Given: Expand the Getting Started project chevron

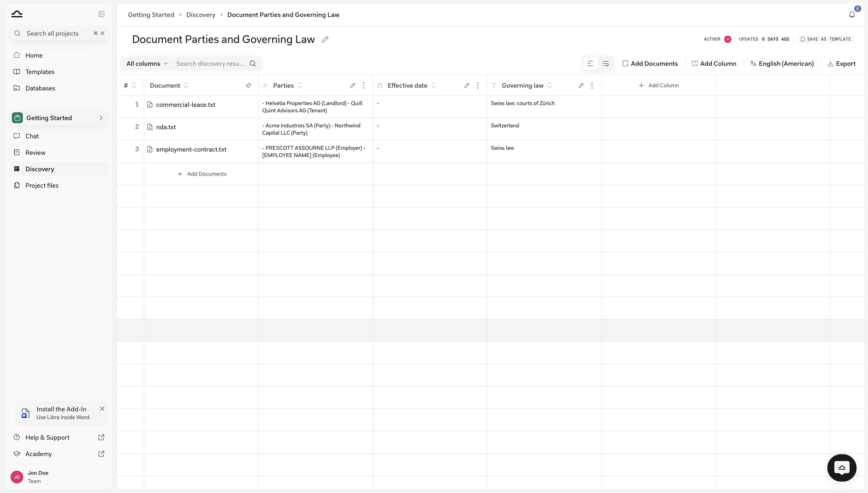Looking at the screenshot, I should pos(101,118).
